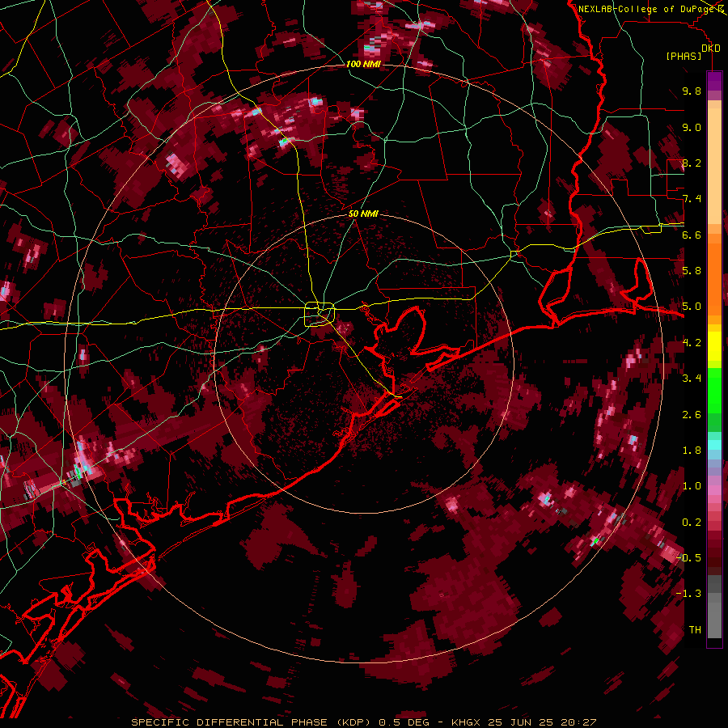
Task: Pick the cyan segment of the color bar
Action: 714,445
